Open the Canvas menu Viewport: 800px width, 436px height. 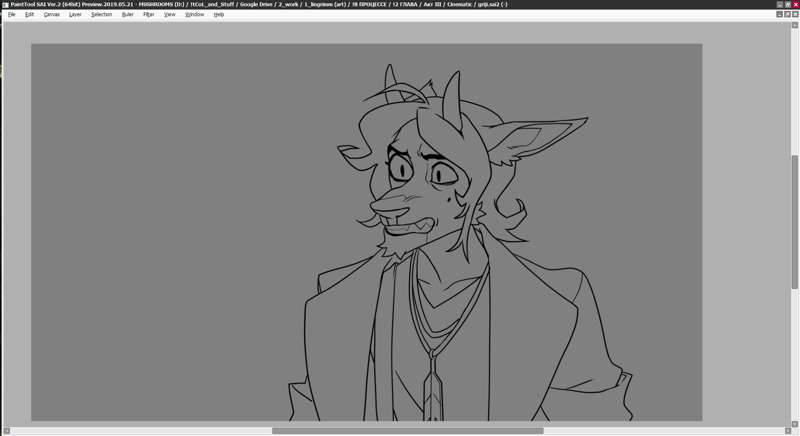[x=52, y=14]
